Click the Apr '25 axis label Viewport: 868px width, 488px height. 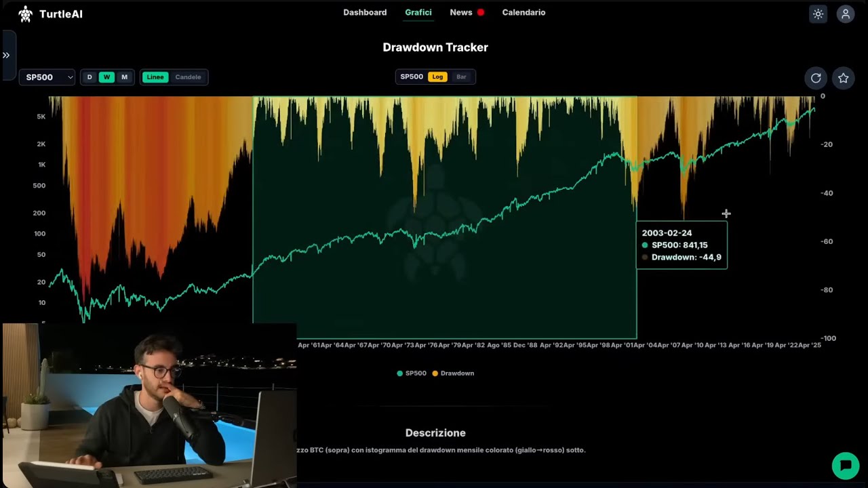[810, 346]
